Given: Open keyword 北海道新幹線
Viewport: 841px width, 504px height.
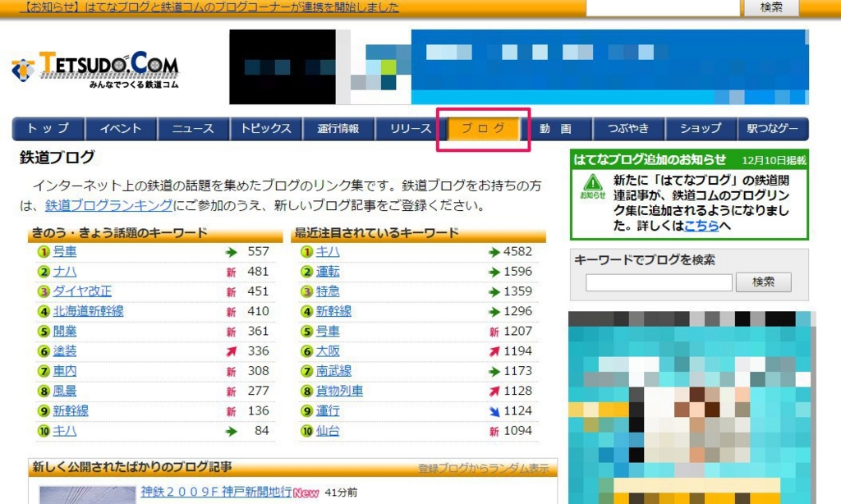Looking at the screenshot, I should 88,311.
